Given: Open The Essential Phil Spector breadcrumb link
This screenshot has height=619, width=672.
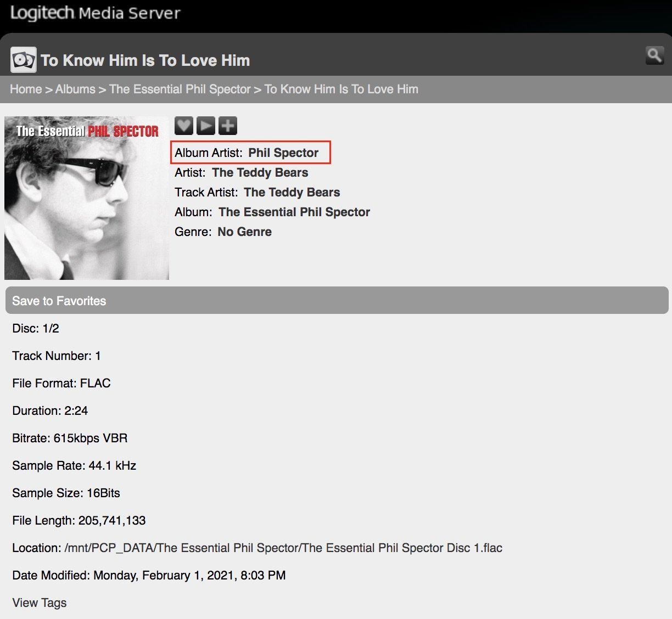Looking at the screenshot, I should (x=180, y=89).
